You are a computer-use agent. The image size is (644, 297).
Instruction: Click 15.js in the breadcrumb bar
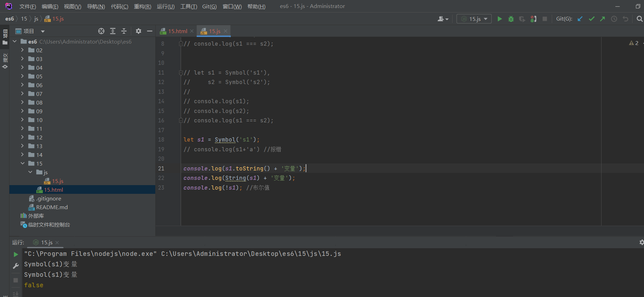(54, 19)
